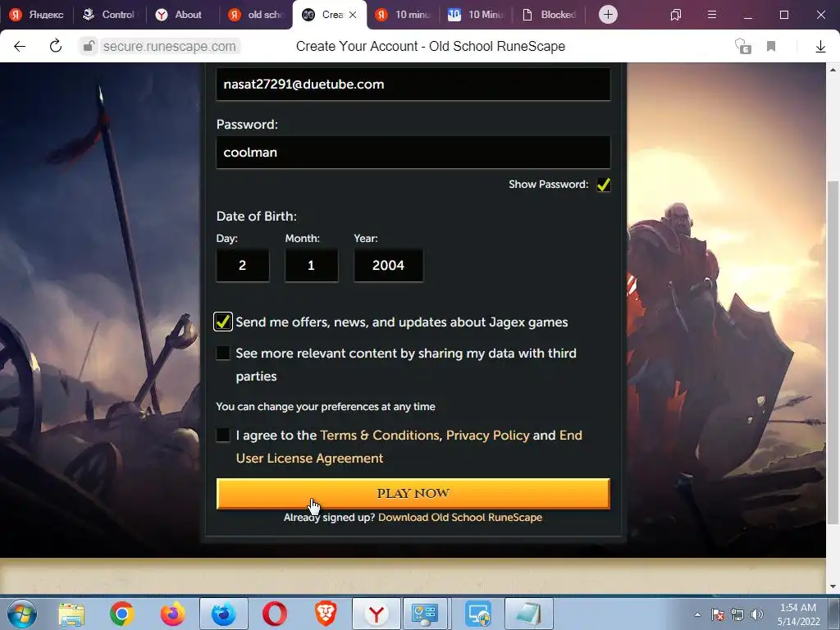Check sharing my data with third parties
The width and height of the screenshot is (840, 630).
pyautogui.click(x=223, y=353)
